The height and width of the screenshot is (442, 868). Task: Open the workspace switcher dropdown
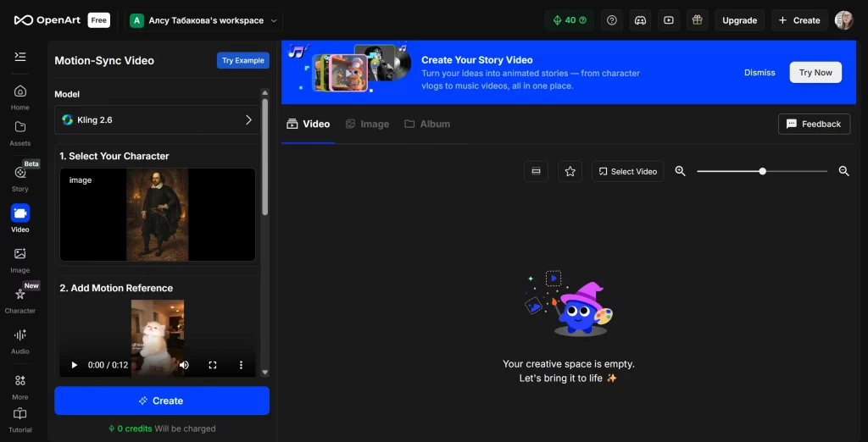click(x=203, y=20)
